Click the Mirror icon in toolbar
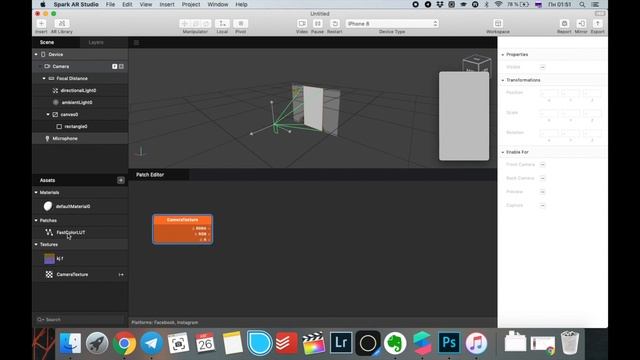The height and width of the screenshot is (360, 640). (581, 23)
